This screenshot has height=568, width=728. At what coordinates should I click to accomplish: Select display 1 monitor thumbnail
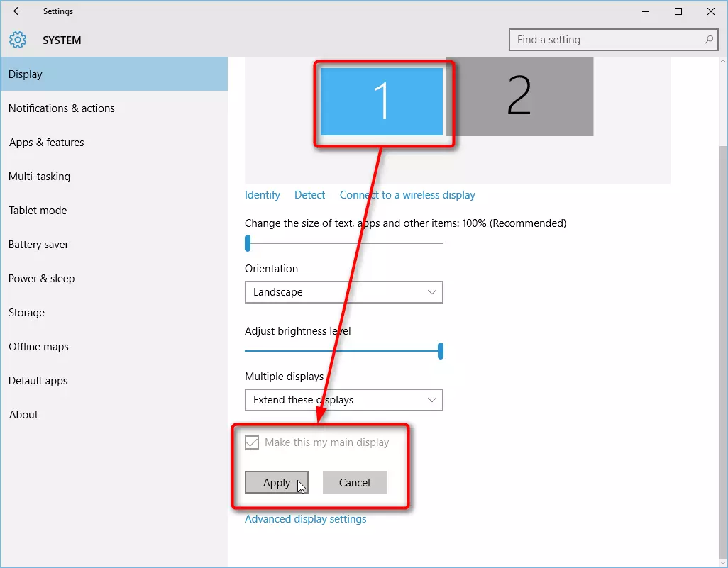click(x=382, y=101)
